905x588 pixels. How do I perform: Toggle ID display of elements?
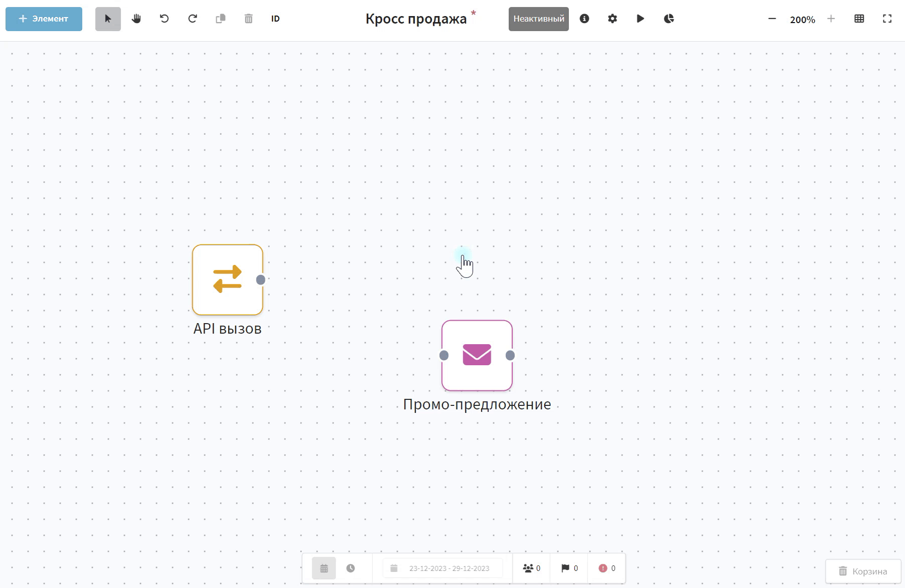coord(275,19)
